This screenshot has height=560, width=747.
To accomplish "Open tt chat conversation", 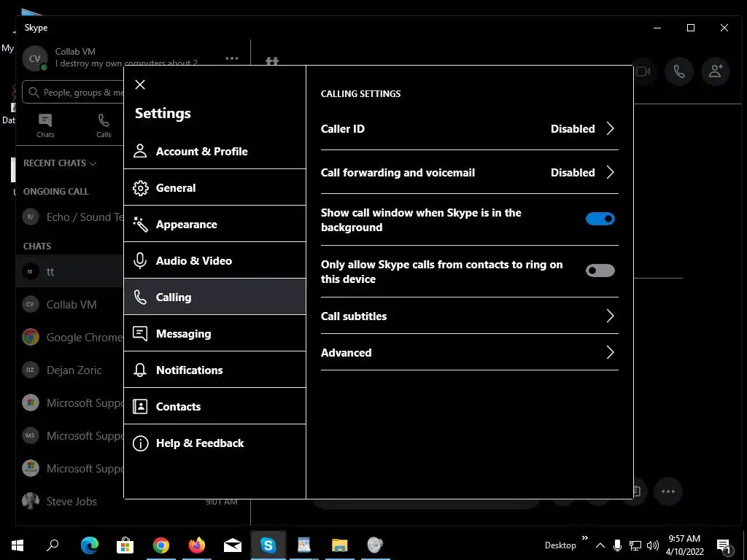I will coord(71,271).
